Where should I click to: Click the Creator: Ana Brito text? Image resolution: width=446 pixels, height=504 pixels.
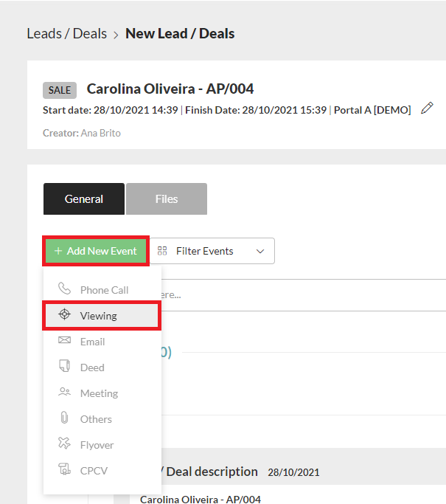coord(82,133)
